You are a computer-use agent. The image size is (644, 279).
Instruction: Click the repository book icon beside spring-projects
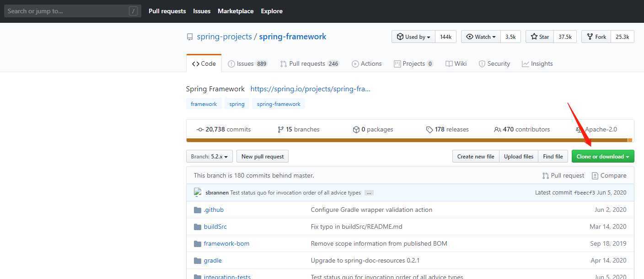coord(190,37)
